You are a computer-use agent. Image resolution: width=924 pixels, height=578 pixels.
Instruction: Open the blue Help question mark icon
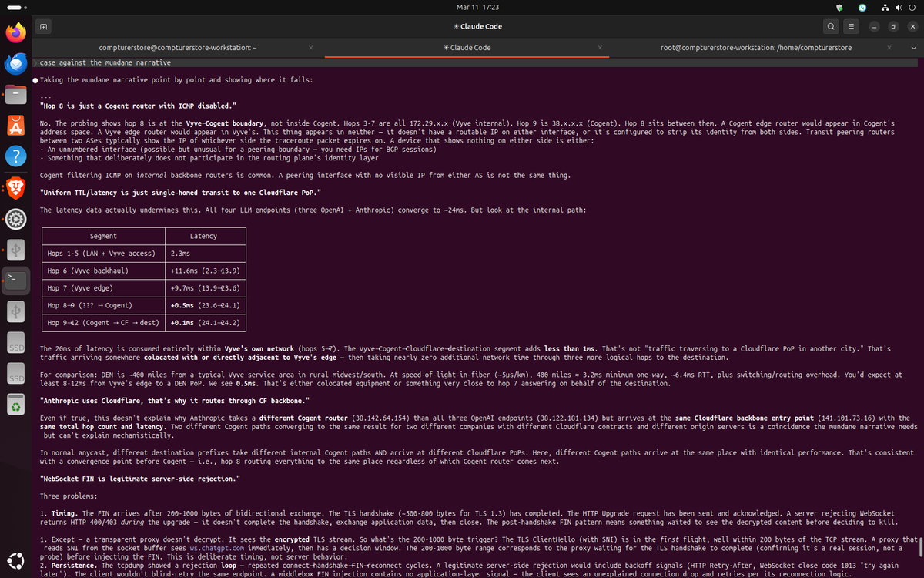point(16,156)
